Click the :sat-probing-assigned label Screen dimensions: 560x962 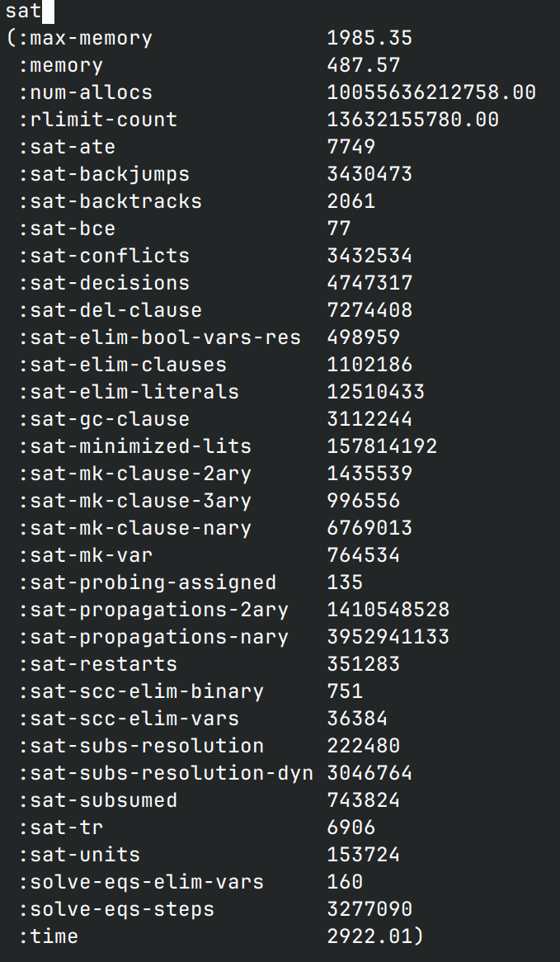(x=147, y=582)
